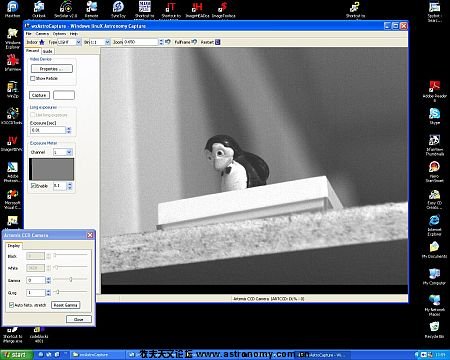Click the Properties button under Video Device
The width and height of the screenshot is (450, 360).
coord(52,69)
